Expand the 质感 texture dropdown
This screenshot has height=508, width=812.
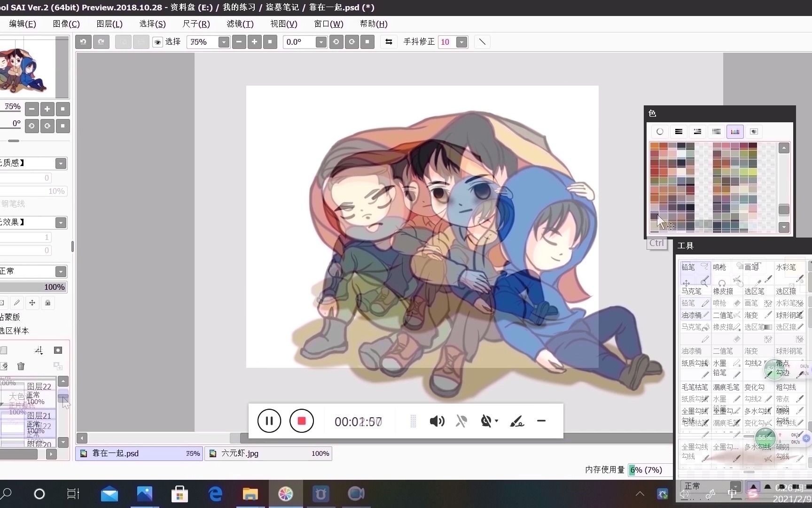pyautogui.click(x=61, y=163)
